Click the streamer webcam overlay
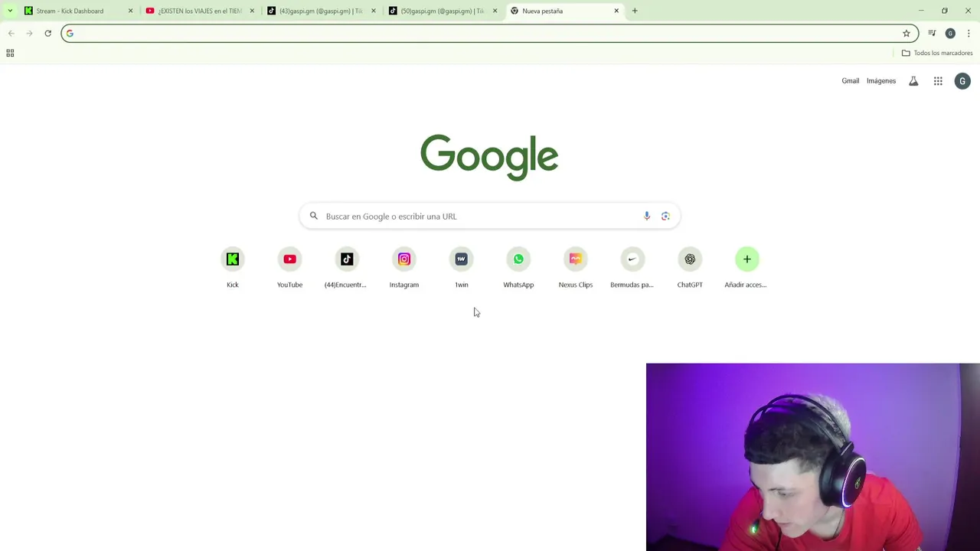 (x=813, y=457)
